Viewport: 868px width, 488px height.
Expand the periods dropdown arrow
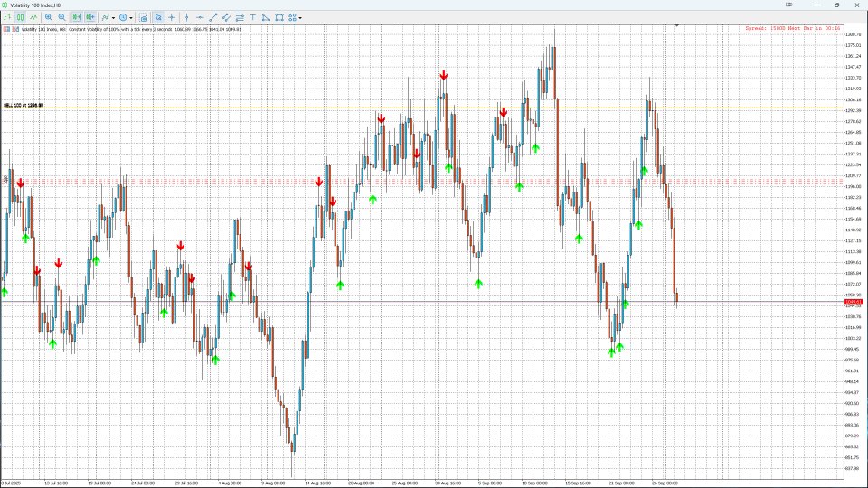coord(131,18)
